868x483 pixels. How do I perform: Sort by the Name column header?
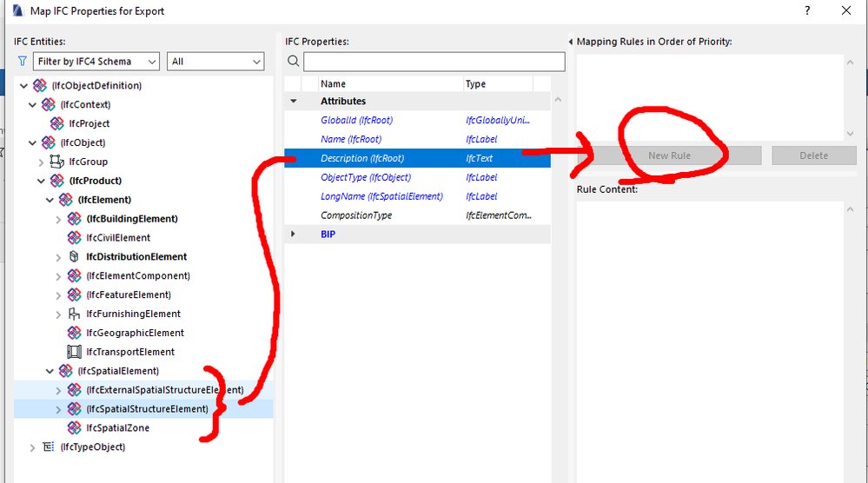pos(391,84)
